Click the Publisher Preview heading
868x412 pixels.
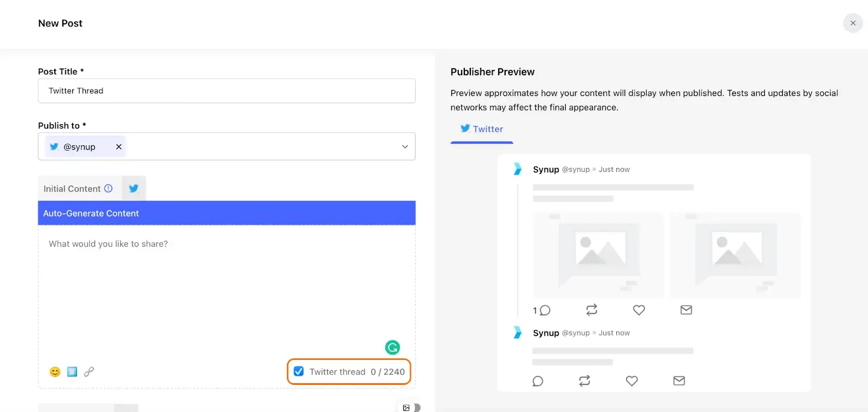click(493, 72)
